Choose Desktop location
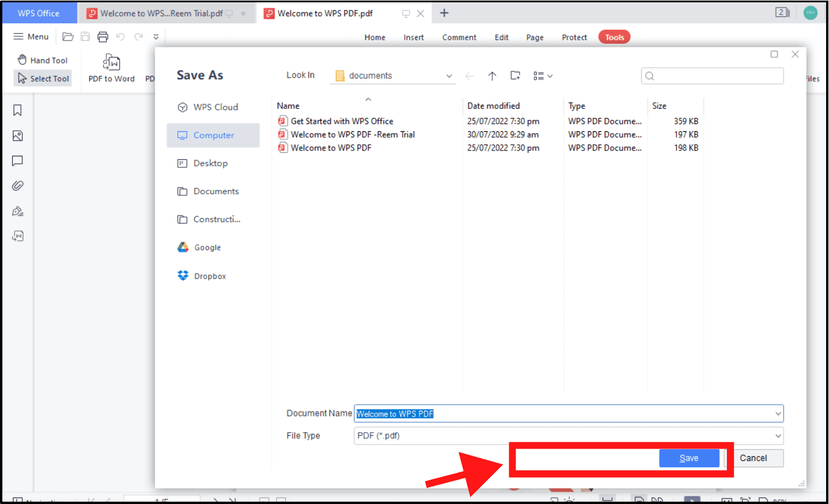The image size is (829, 504). click(x=213, y=163)
